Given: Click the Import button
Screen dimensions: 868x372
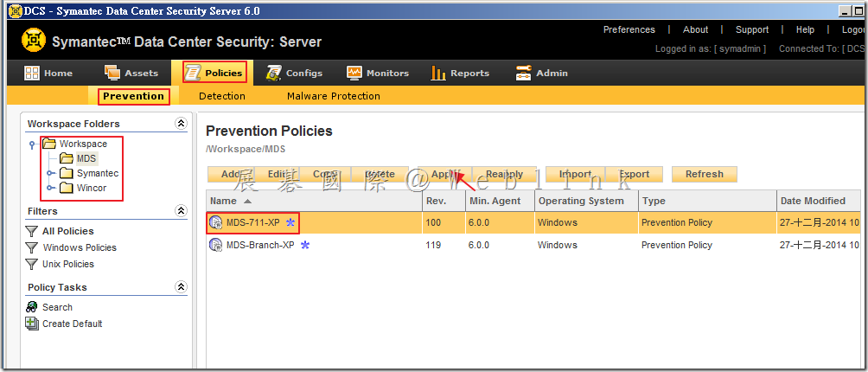Looking at the screenshot, I should click(575, 174).
